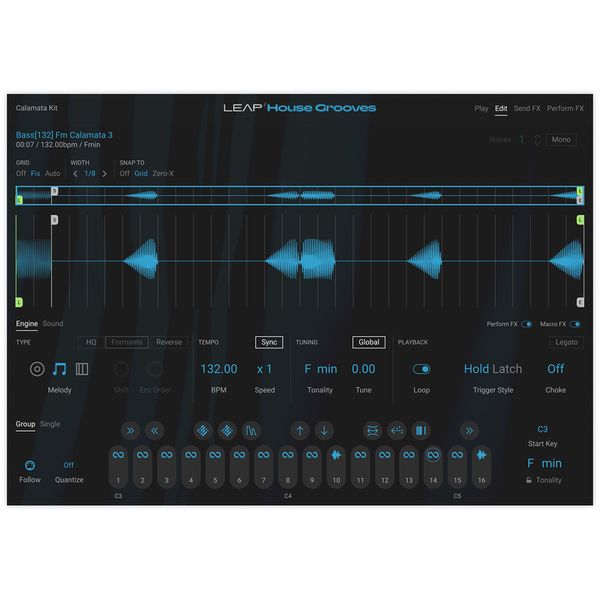Increase grid width with right chevron
600x600 pixels.
[x=104, y=174]
